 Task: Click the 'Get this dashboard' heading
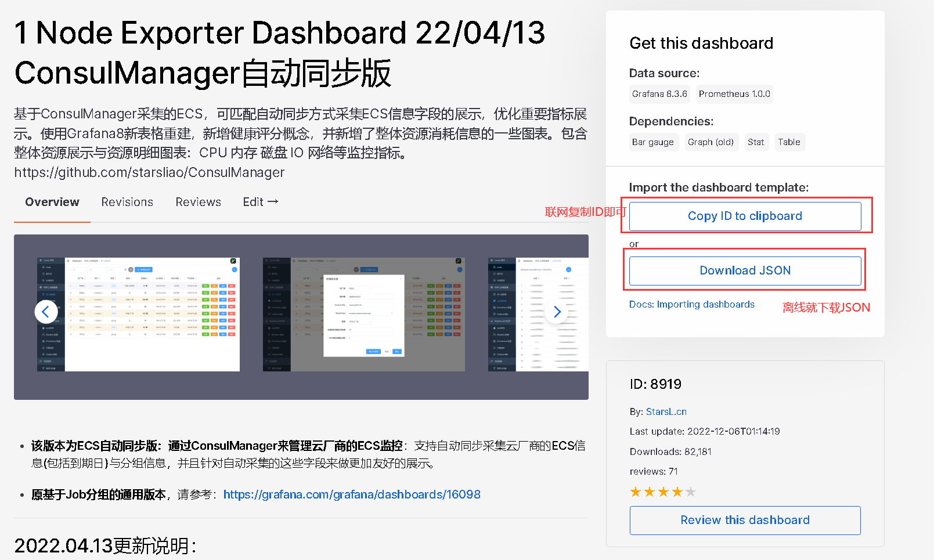701,43
